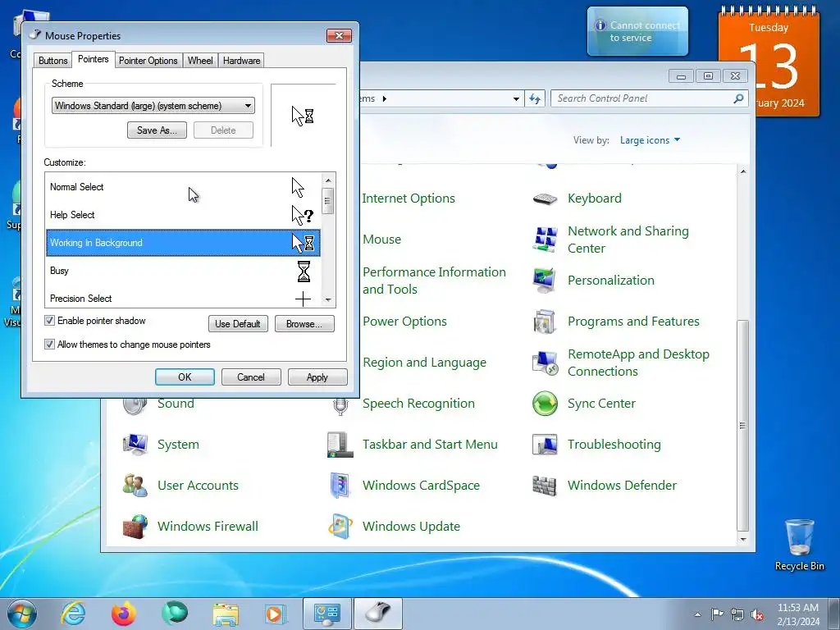This screenshot has width=840, height=630.
Task: Open the Speech Recognition link
Action: click(418, 404)
